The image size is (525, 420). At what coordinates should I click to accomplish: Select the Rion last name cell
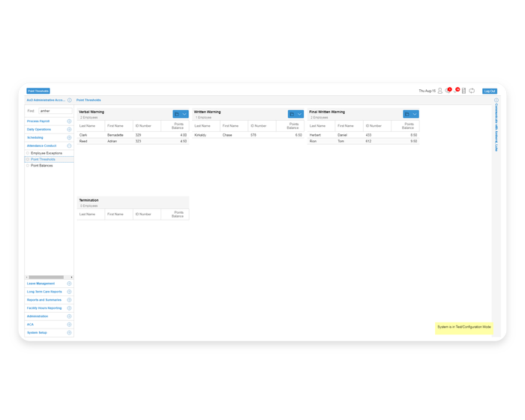[x=313, y=141]
